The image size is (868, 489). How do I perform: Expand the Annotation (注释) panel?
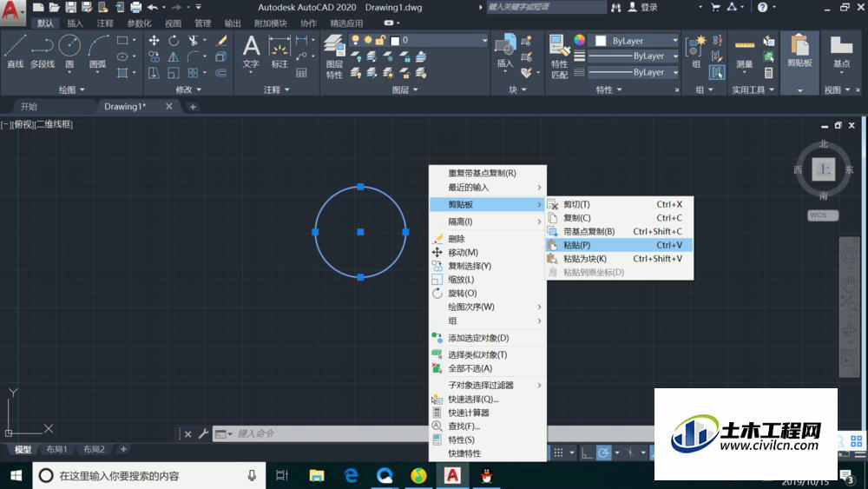276,89
